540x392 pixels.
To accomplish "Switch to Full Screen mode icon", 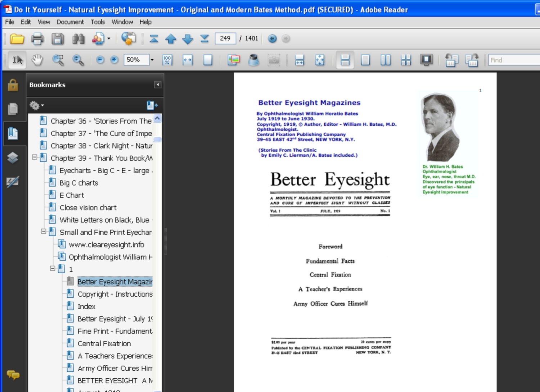I will pyautogui.click(x=426, y=60).
